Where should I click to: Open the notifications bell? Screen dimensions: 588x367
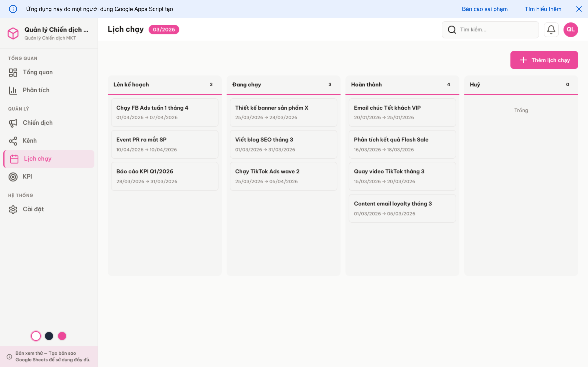(551, 29)
